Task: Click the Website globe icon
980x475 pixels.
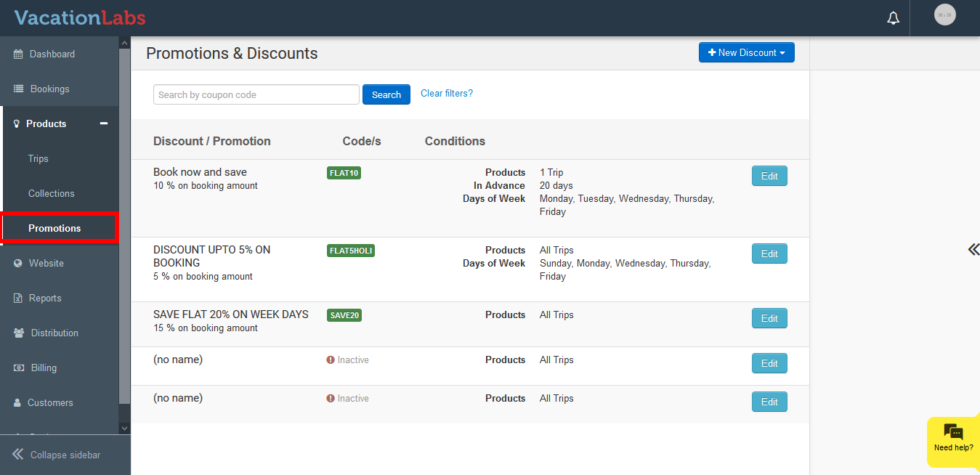Action: pos(18,264)
